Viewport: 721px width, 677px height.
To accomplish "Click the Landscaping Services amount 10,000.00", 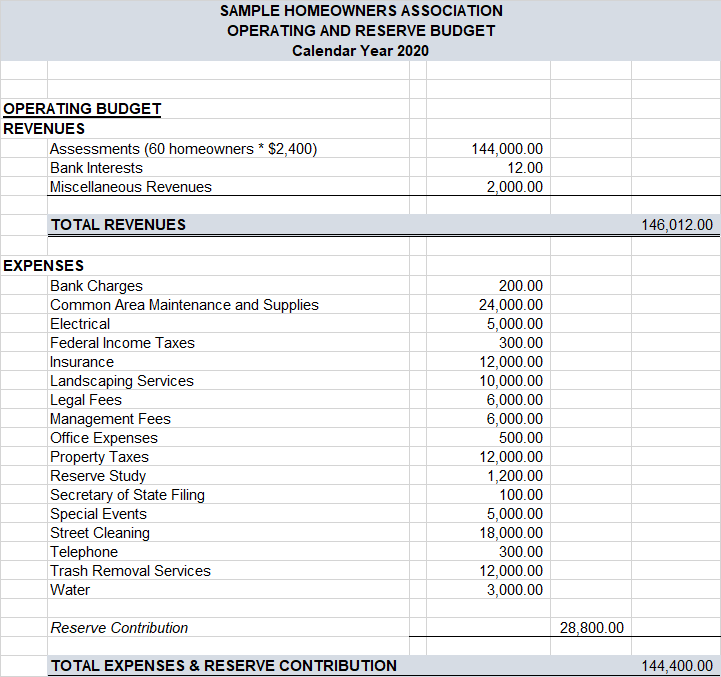I will (x=511, y=381).
